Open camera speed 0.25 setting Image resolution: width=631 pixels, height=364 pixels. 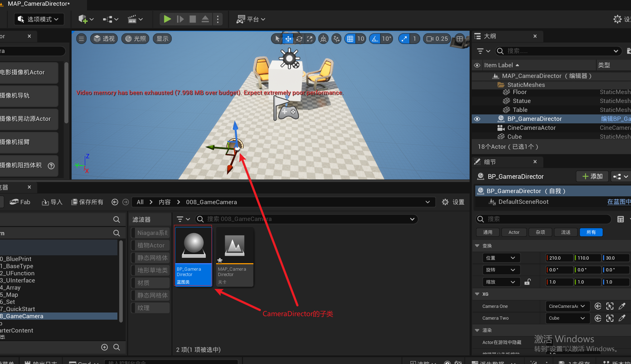[x=437, y=39]
